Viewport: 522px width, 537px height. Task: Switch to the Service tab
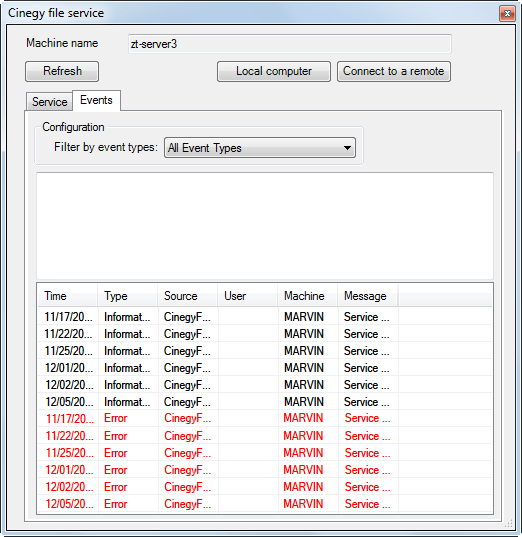tap(49, 102)
